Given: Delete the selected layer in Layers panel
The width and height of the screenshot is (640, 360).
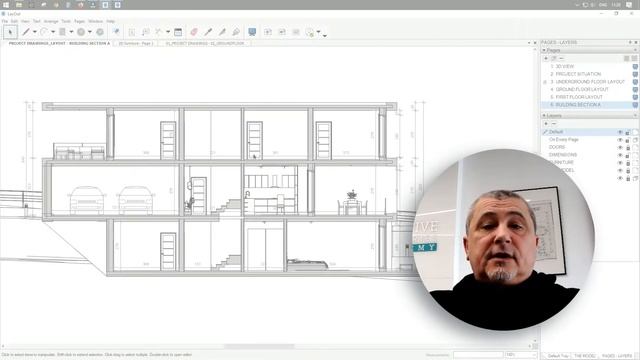Looking at the screenshot, I should pyautogui.click(x=554, y=124).
